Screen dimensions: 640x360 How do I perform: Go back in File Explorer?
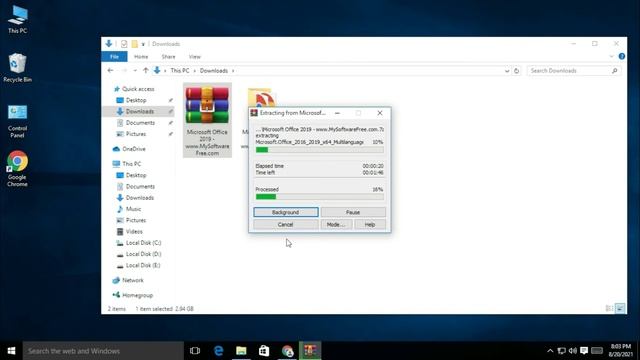(110, 71)
